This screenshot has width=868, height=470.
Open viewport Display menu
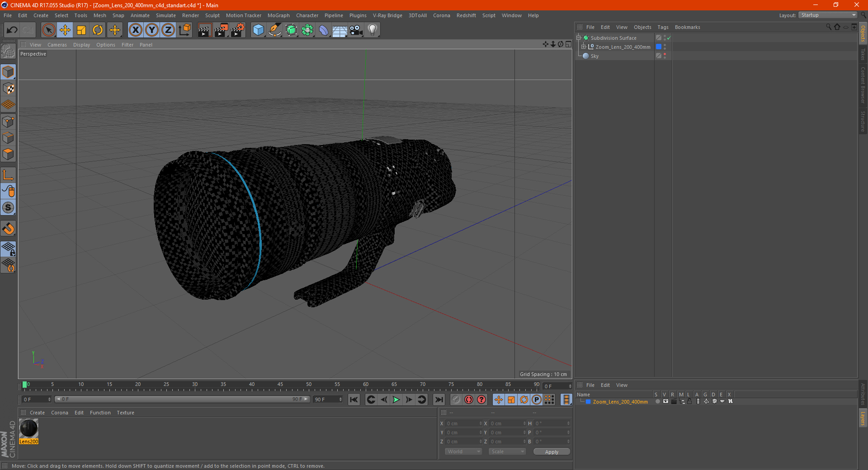(x=81, y=45)
